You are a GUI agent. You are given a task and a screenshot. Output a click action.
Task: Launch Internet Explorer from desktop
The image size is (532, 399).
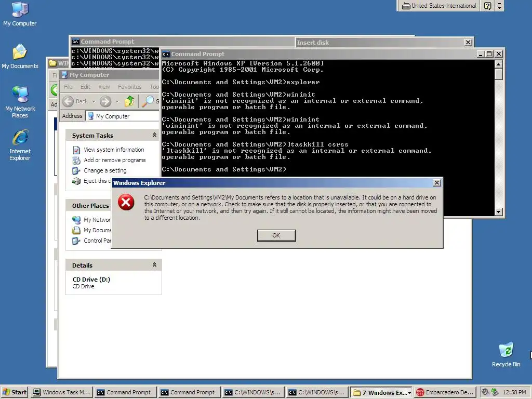[20, 145]
